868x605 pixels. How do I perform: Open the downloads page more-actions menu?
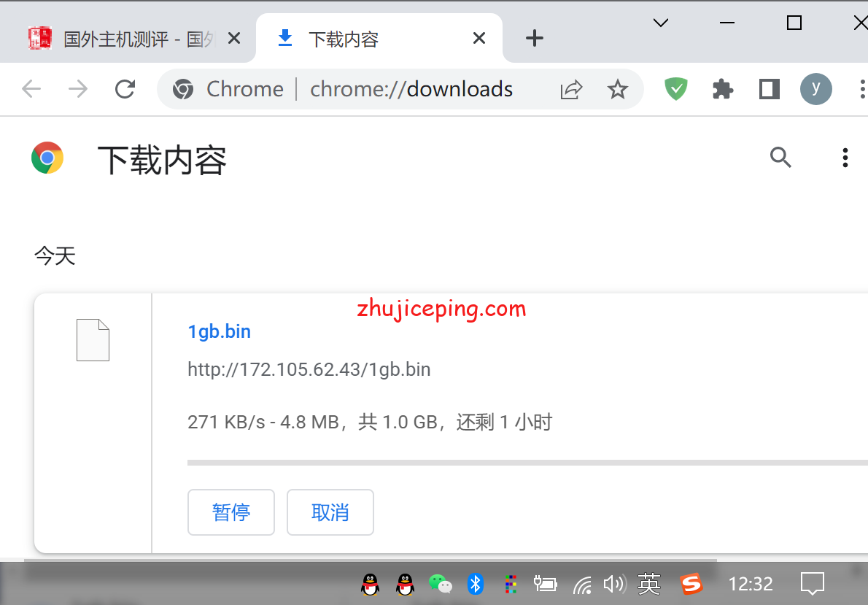pos(845,158)
